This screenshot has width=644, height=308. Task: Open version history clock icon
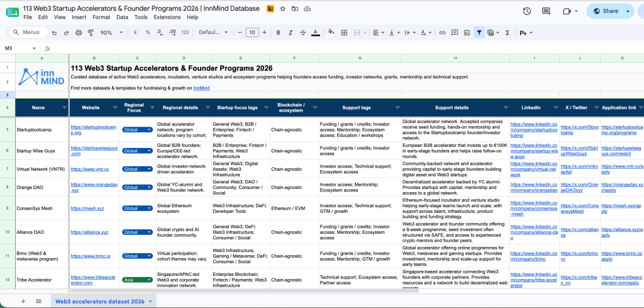point(527,11)
